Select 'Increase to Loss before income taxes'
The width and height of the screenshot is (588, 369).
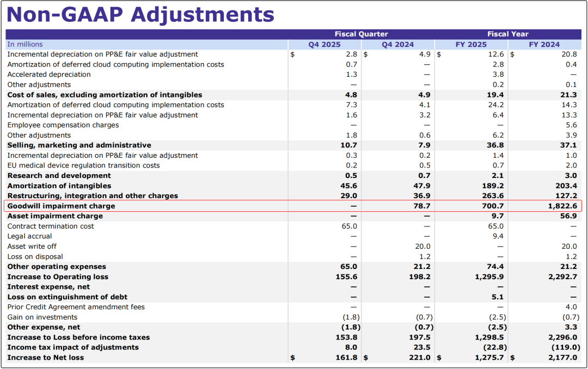coord(79,337)
